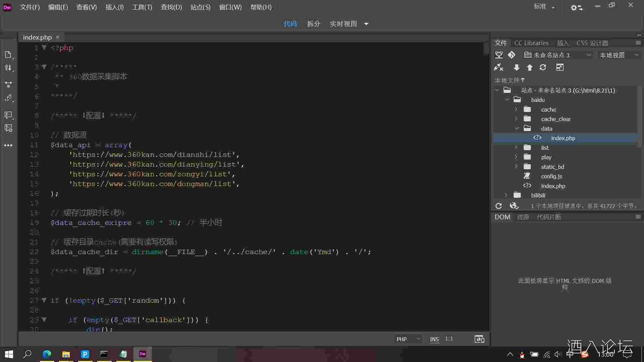This screenshot has width=644, height=362.
Task: Switch to the CSS 设计器 tab
Action: click(x=592, y=43)
